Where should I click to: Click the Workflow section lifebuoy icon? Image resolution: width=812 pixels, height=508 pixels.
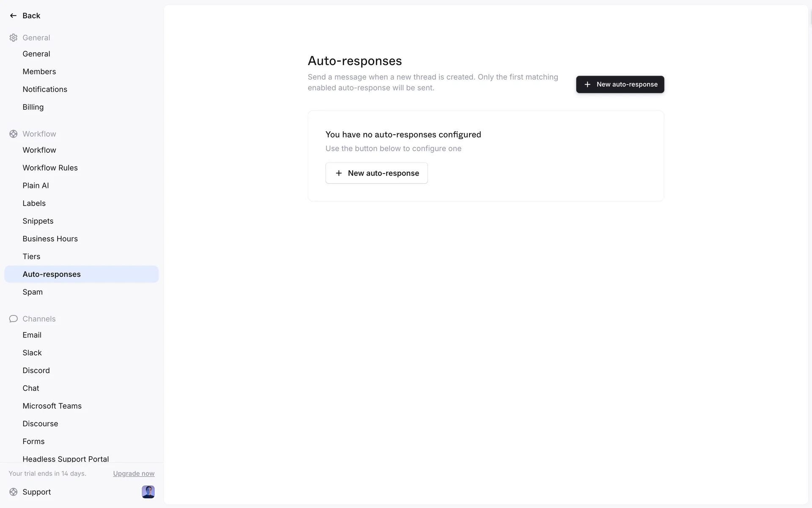click(14, 134)
